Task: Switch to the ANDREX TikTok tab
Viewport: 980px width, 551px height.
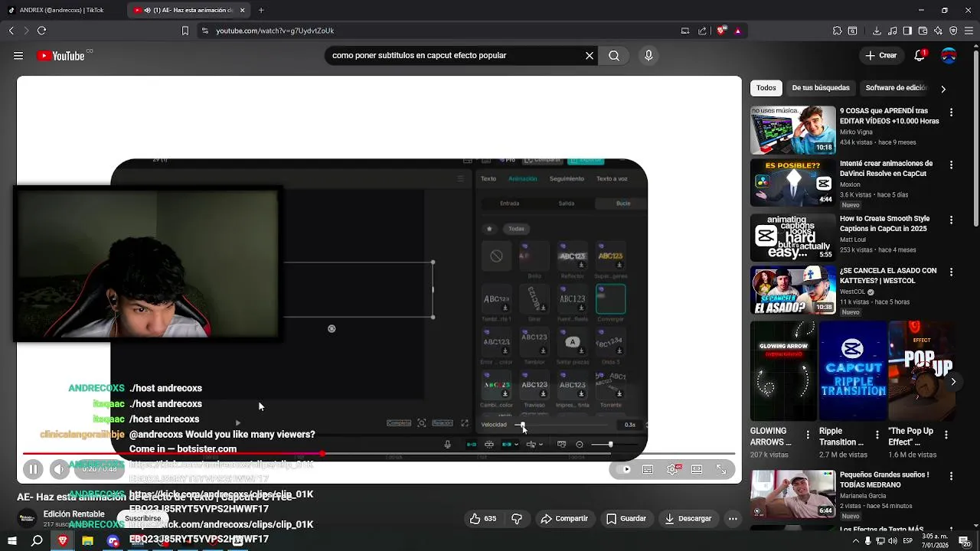Action: [x=63, y=10]
